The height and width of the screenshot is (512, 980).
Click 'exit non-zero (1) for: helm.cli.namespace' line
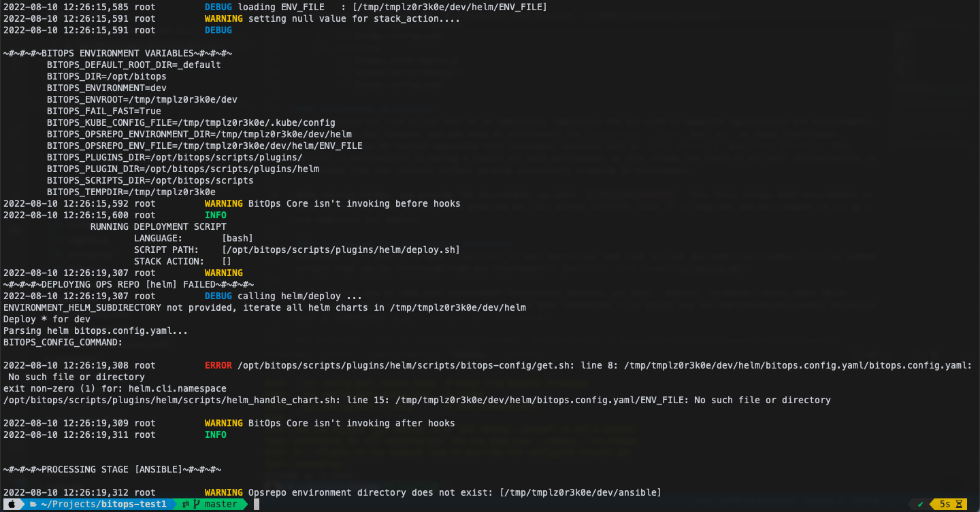[x=115, y=388]
